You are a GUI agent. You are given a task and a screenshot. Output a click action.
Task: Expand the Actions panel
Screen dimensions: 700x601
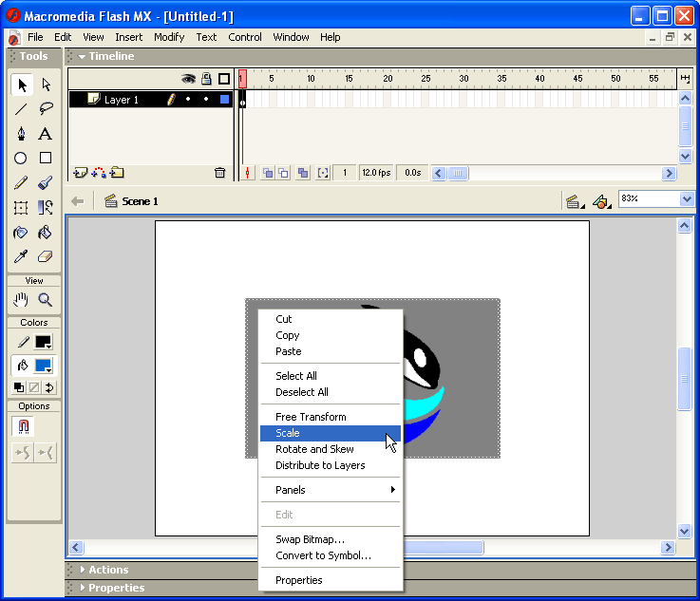coord(108,570)
